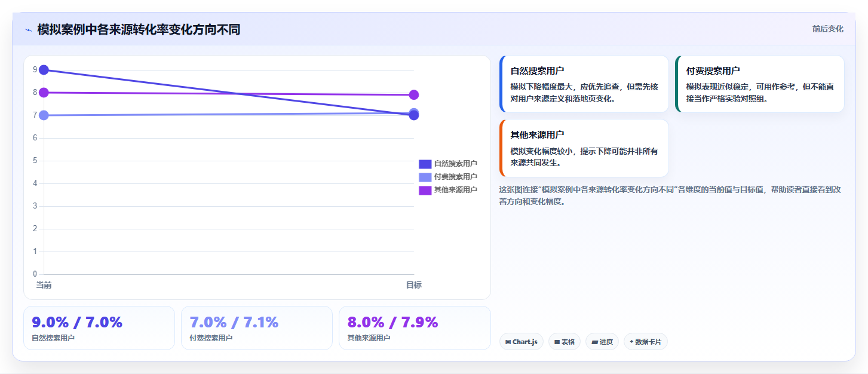This screenshot has width=868, height=374.
Task: Click the y-axis label 5
Action: pyautogui.click(x=35, y=161)
